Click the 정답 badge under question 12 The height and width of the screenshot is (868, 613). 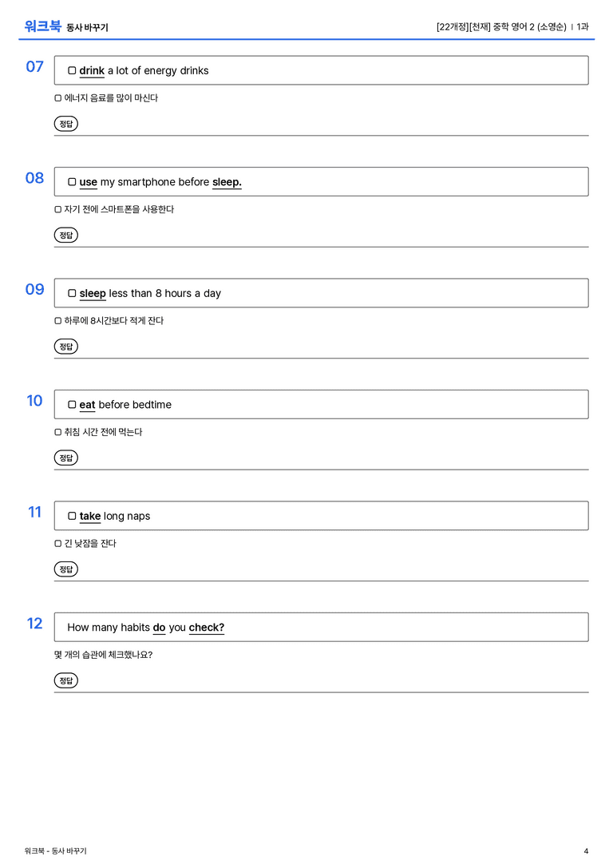click(65, 680)
